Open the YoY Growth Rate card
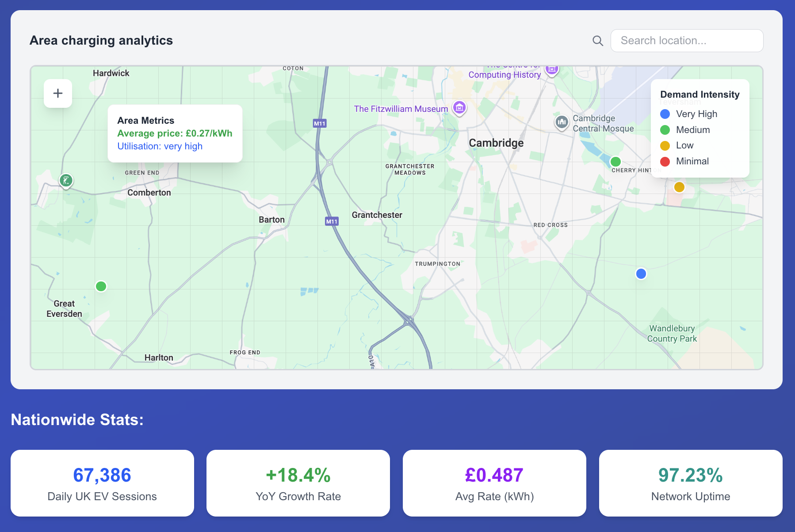The height and width of the screenshot is (532, 795). (298, 483)
